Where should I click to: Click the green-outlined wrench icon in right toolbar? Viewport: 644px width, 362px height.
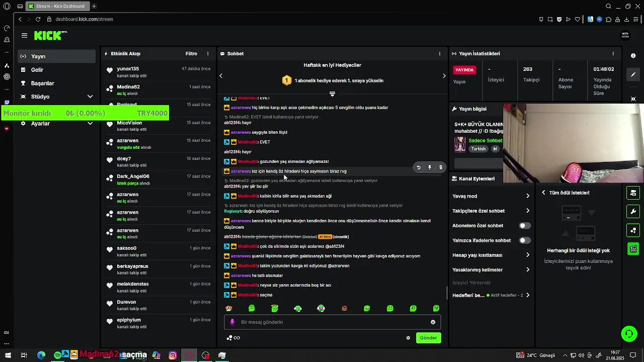point(633,211)
